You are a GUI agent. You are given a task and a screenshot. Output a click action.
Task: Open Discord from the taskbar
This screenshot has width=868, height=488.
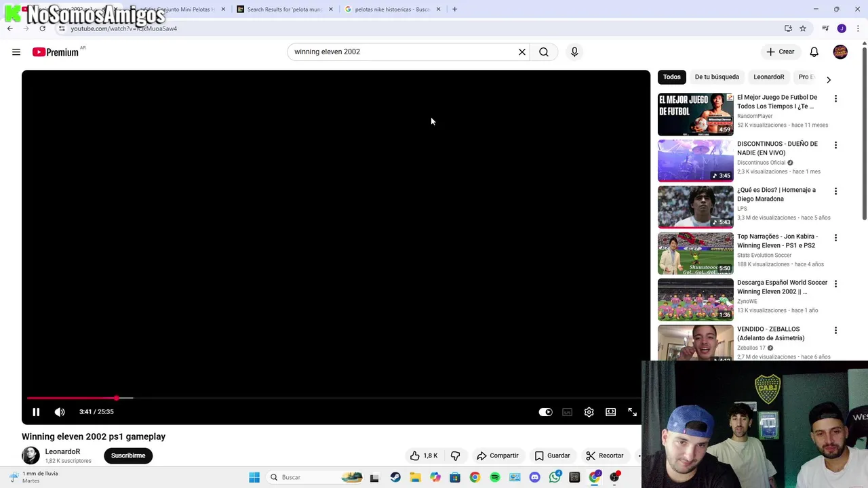[535, 477]
